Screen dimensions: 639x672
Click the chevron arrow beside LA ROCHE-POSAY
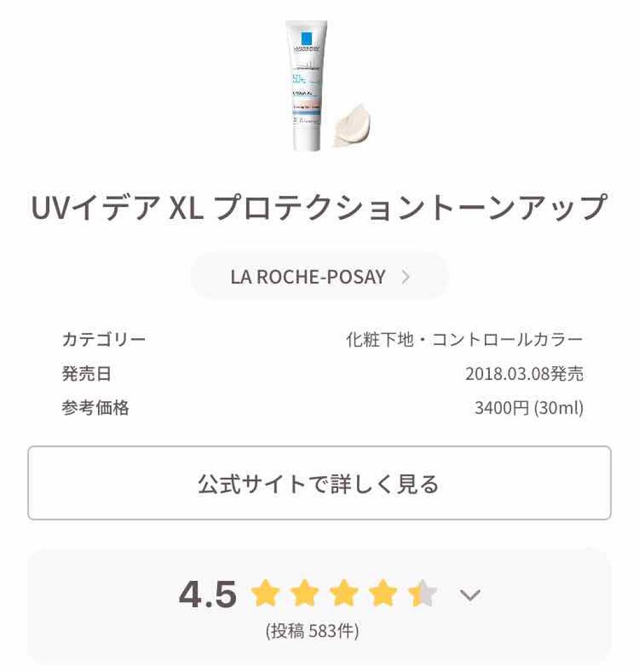(406, 277)
